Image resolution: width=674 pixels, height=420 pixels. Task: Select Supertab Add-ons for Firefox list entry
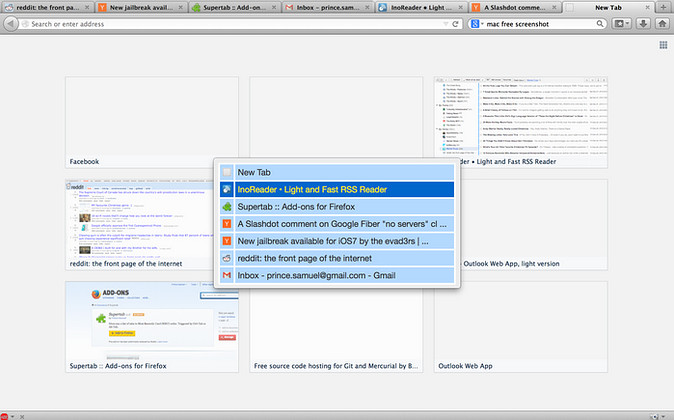pos(337,207)
